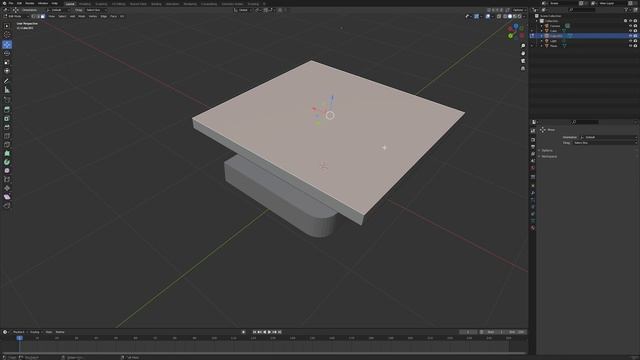Viewport: 640px width, 360px height.
Task: Select the Rip Region tool
Action: click(x=7, y=206)
